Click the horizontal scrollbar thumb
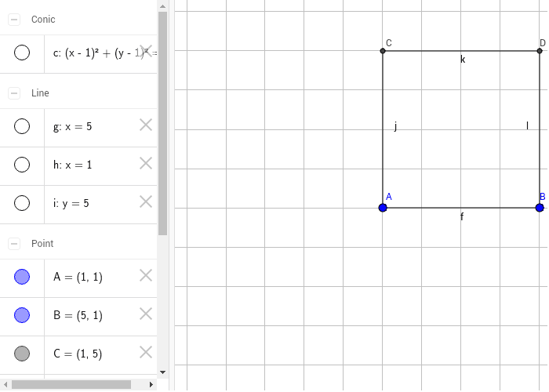Screen dimensions: 549x392 point(71,385)
